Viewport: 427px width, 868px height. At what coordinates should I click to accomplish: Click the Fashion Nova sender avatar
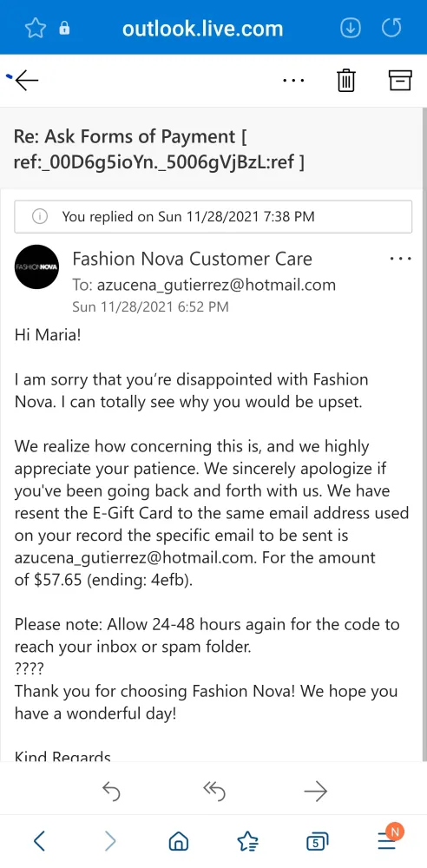point(37,266)
